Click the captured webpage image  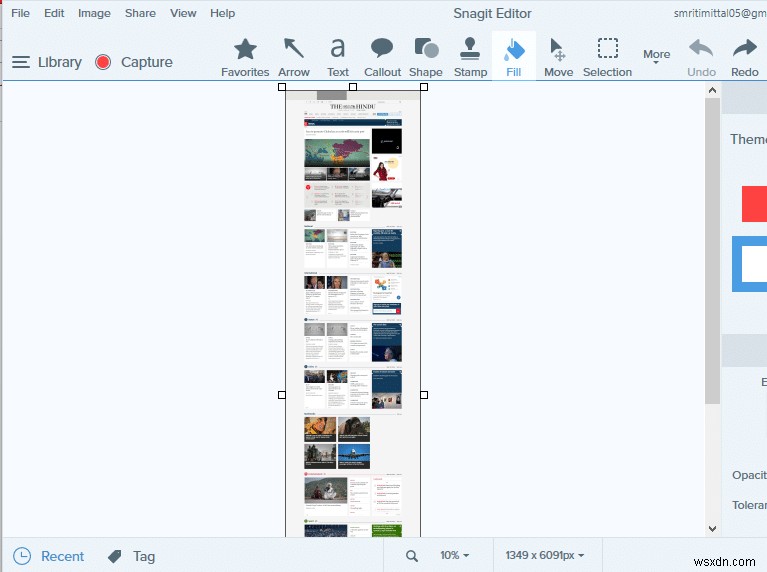(x=353, y=313)
